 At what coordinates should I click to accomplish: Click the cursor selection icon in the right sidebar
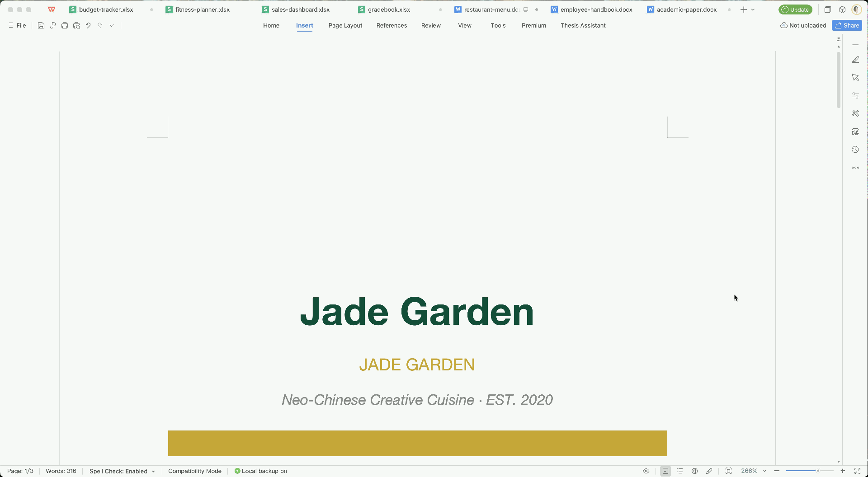click(855, 77)
